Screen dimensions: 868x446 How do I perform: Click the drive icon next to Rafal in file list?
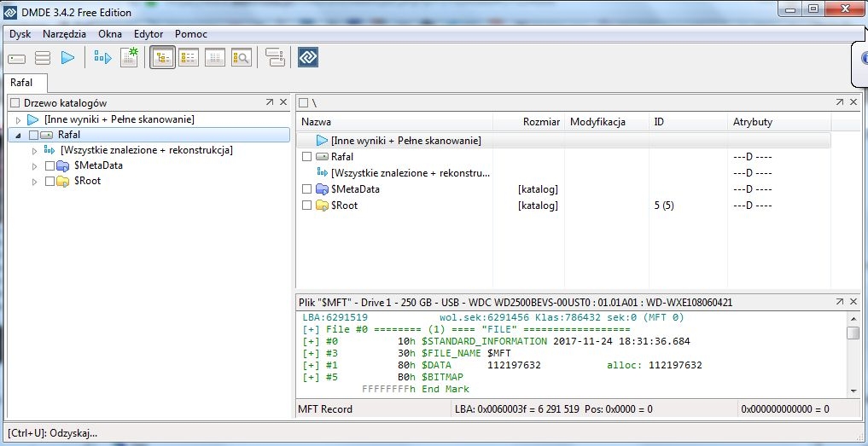pyautogui.click(x=322, y=157)
